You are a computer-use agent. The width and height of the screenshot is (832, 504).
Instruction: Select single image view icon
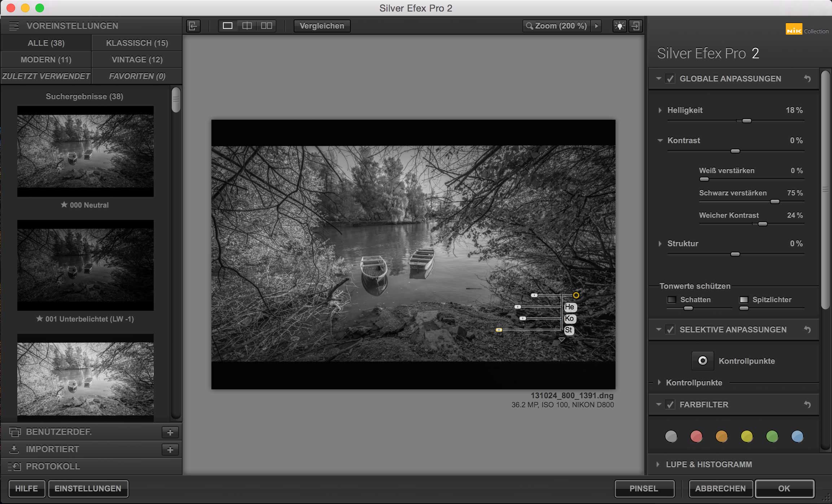pyautogui.click(x=228, y=26)
